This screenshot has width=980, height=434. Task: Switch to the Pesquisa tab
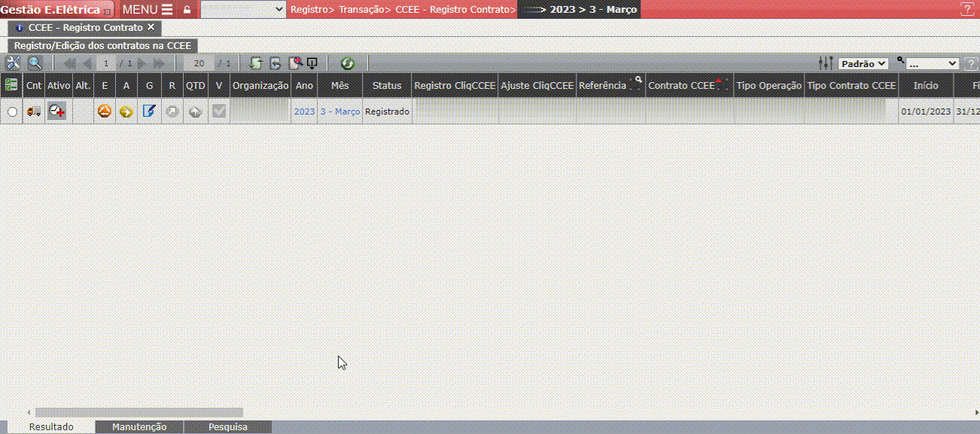coord(227,427)
